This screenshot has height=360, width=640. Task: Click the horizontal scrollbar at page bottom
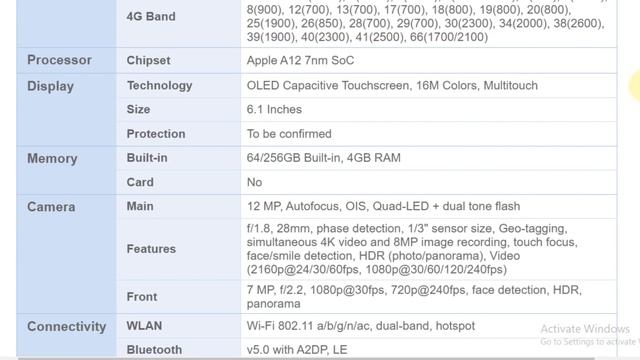(x=306, y=358)
